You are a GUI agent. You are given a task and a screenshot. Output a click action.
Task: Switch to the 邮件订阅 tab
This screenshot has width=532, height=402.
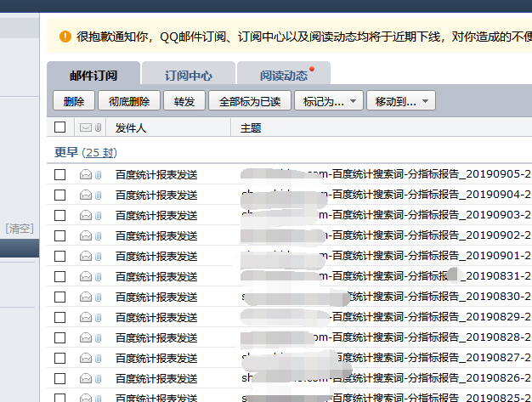(x=93, y=74)
